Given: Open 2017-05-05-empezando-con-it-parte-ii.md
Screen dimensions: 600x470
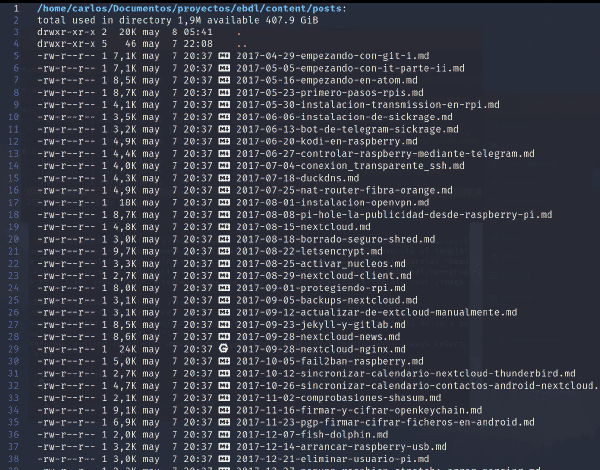Looking at the screenshot, I should click(x=350, y=68).
